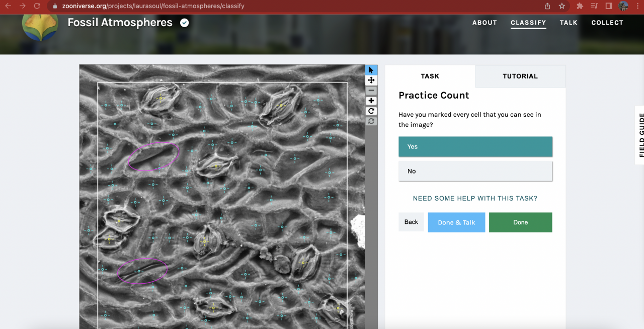Zoom out using the minus button

point(371,91)
